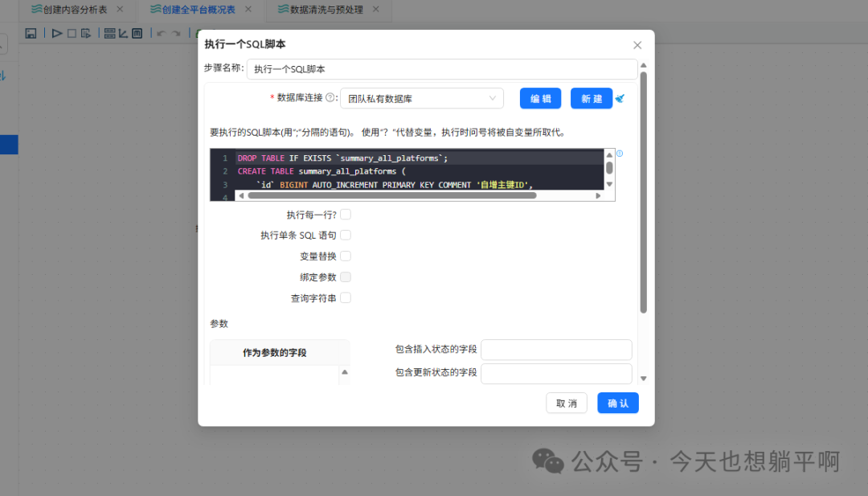Switch to the 创建内容分析表 tab
Image resolution: width=868 pixels, height=496 pixels.
coord(75,10)
